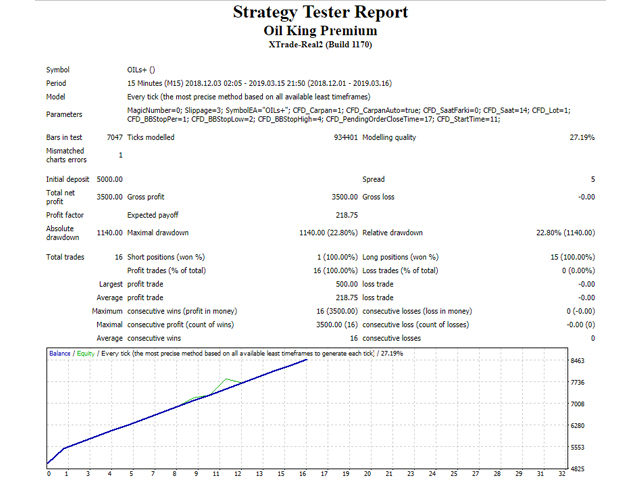Image resolution: width=640 pixels, height=480 pixels.
Task: Click the parameter line starting "MagicNumber=0"
Action: (x=349, y=110)
